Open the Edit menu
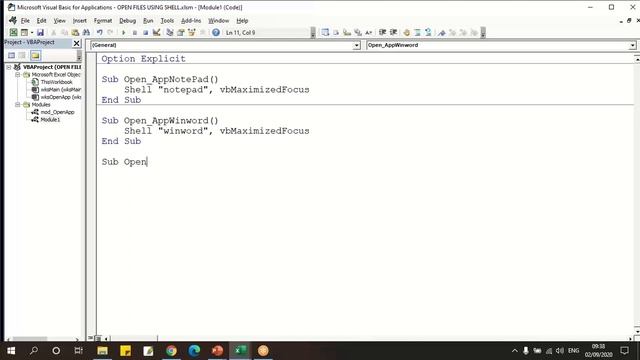640x360 pixels. (41, 20)
